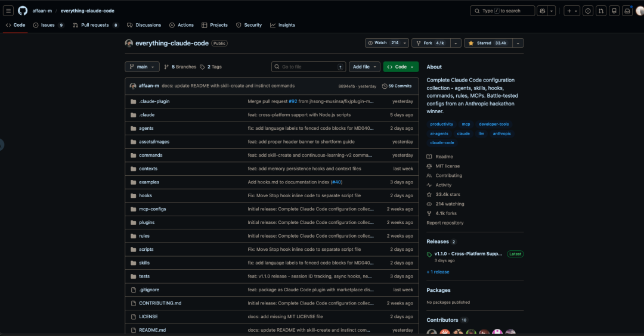The height and width of the screenshot is (336, 644).
Task: Go to GitHub home via Octocat logo
Action: click(x=23, y=11)
